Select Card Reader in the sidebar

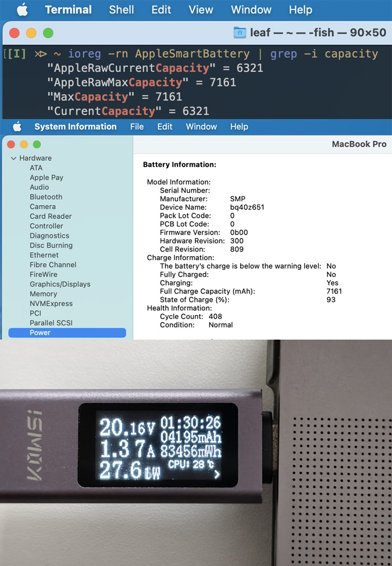[x=51, y=216]
